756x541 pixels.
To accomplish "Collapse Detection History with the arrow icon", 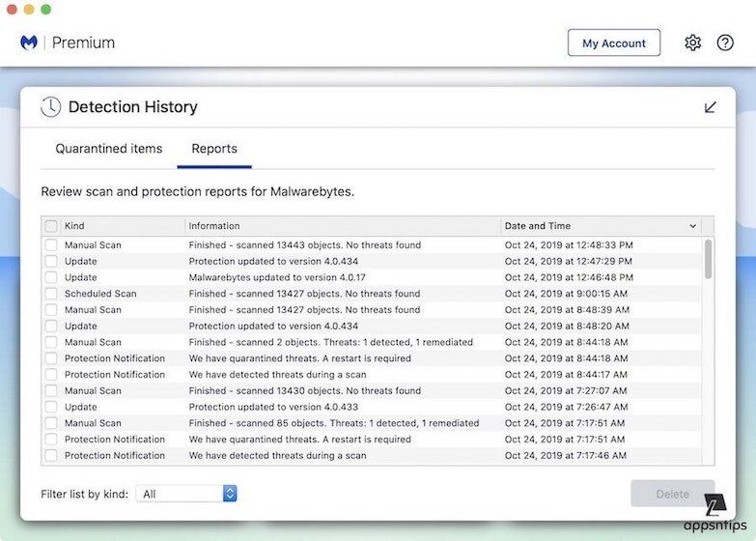I will 711,107.
